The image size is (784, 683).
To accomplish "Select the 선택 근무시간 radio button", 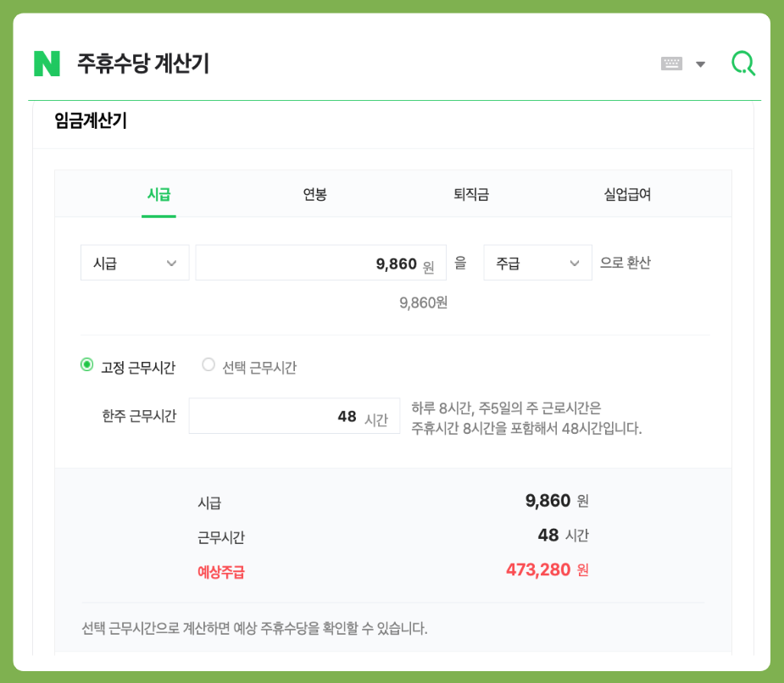I will click(208, 364).
